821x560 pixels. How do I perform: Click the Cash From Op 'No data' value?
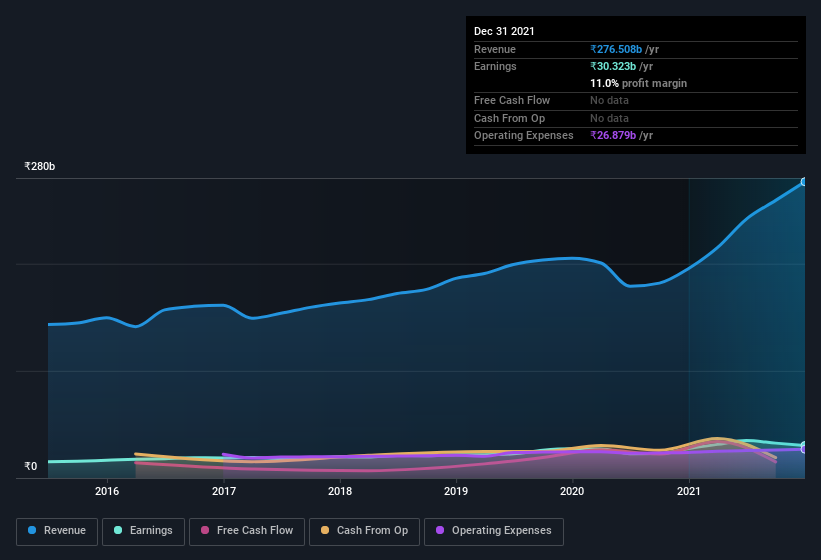point(609,118)
